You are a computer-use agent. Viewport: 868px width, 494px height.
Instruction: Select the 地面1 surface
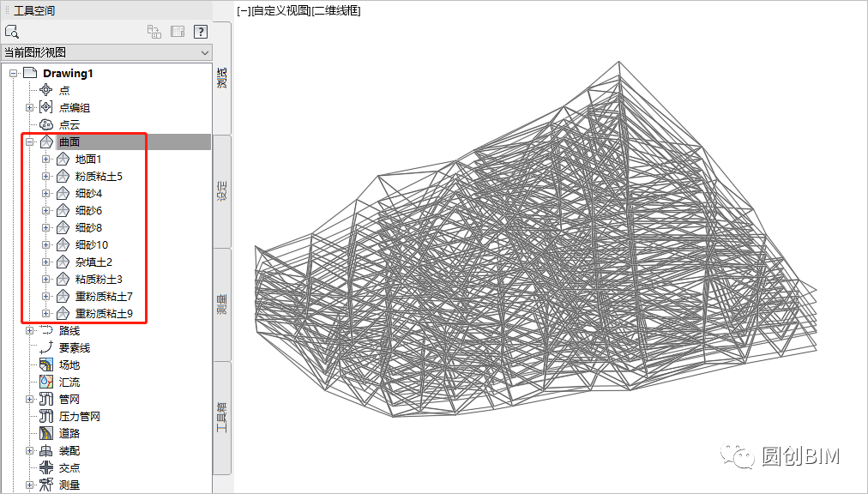click(88, 160)
